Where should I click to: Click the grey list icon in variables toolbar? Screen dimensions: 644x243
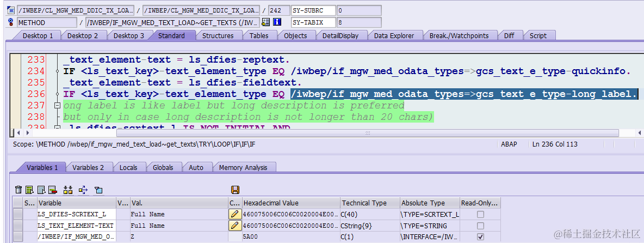point(41,190)
